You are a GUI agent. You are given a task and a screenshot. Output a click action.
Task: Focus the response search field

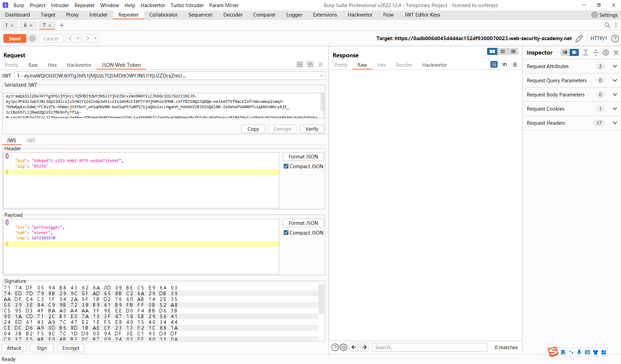click(430, 347)
